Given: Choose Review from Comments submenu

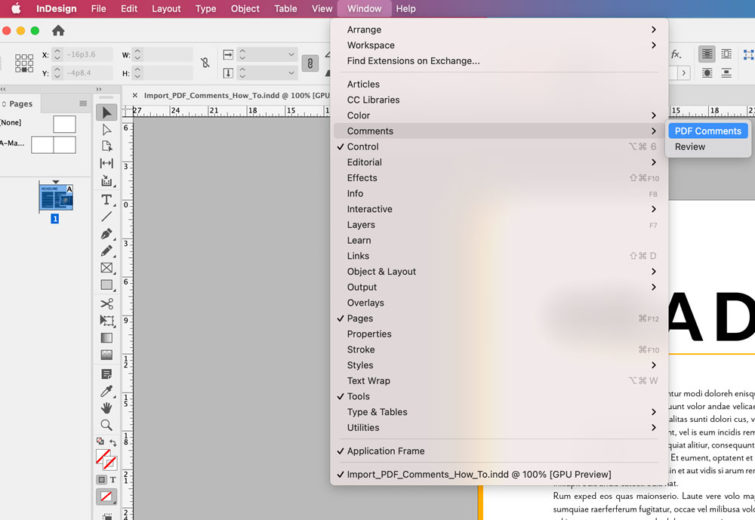Looking at the screenshot, I should pos(708,147).
